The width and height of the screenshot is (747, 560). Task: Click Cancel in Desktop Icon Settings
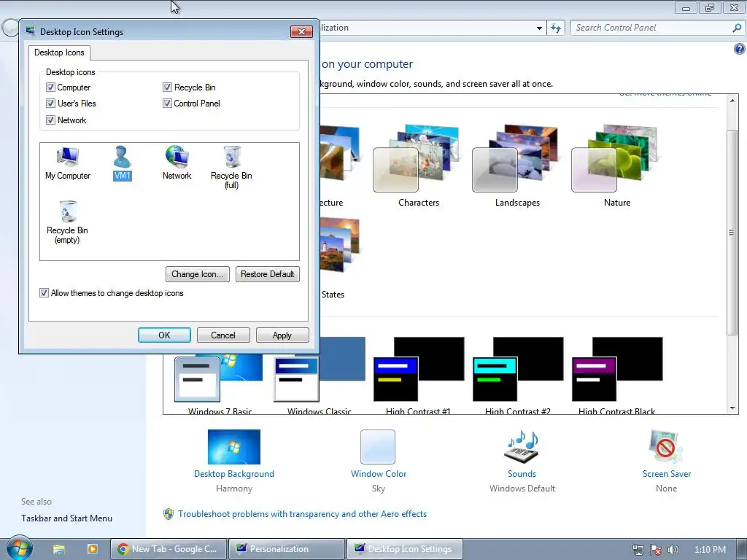223,335
